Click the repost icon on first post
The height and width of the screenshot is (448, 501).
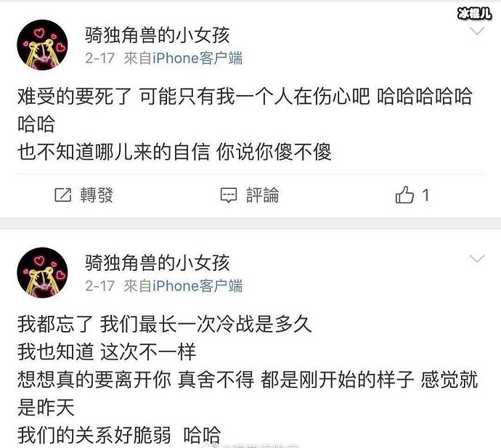[63, 195]
